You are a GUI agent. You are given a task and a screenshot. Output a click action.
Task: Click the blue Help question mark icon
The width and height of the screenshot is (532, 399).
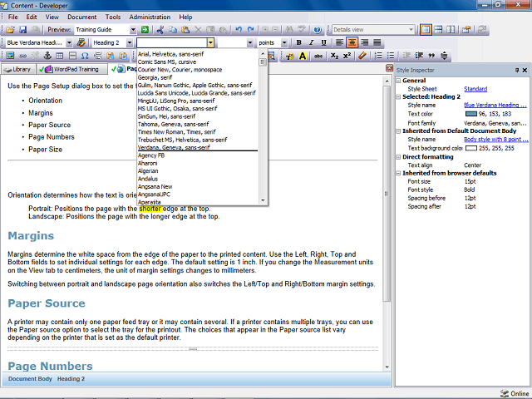point(318,30)
